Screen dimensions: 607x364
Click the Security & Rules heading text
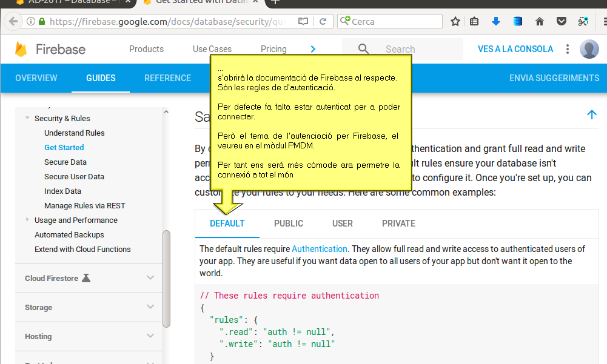tap(62, 118)
